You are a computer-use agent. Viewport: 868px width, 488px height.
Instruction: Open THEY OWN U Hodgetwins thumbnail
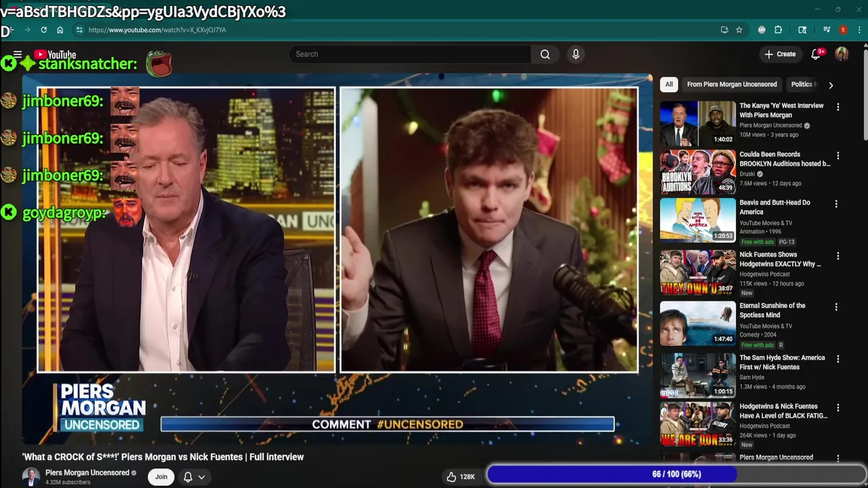[x=698, y=272]
